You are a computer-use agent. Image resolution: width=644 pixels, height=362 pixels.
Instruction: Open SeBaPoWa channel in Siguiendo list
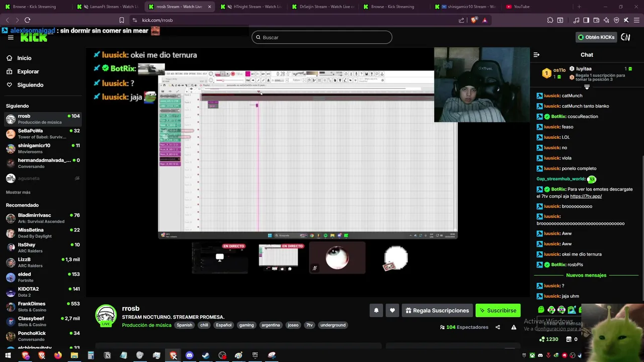43,134
